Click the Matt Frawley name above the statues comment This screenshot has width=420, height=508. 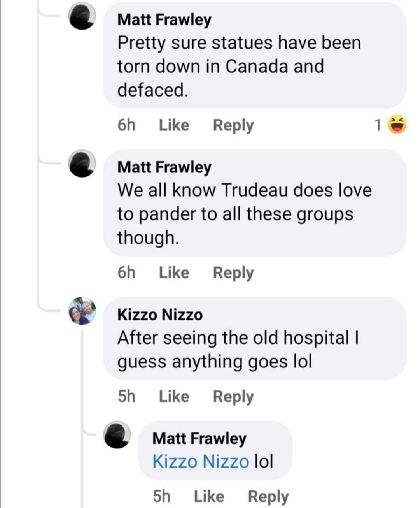point(164,19)
